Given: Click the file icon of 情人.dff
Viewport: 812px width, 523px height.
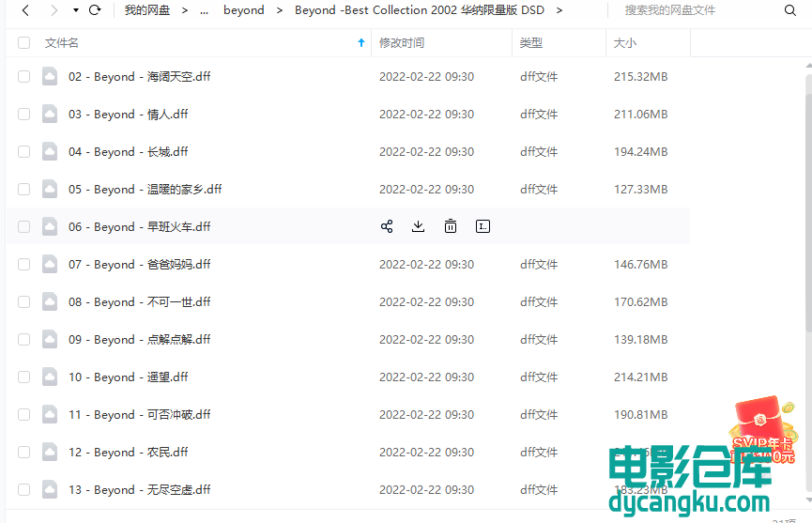Looking at the screenshot, I should [x=50, y=114].
